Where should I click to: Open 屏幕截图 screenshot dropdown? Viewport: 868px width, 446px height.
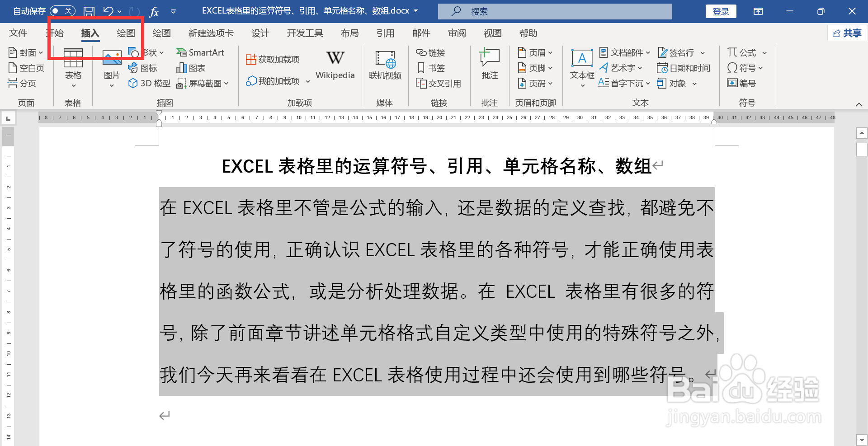[x=203, y=83]
